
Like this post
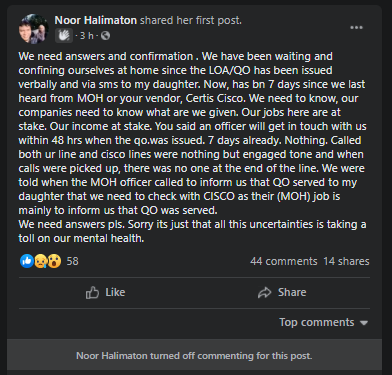[105, 293]
